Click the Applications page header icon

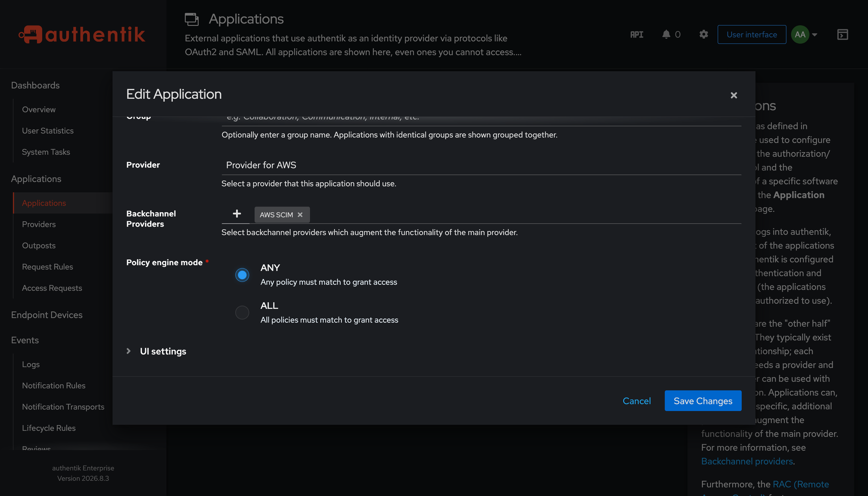pos(191,19)
